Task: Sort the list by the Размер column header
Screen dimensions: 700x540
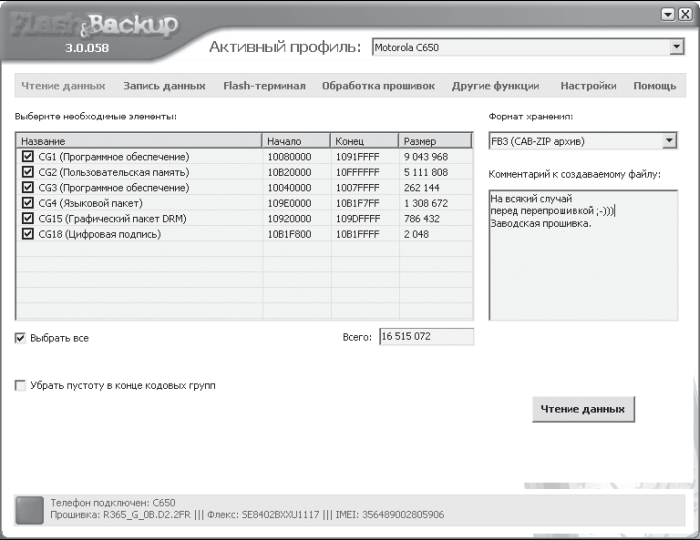Action: [435, 141]
